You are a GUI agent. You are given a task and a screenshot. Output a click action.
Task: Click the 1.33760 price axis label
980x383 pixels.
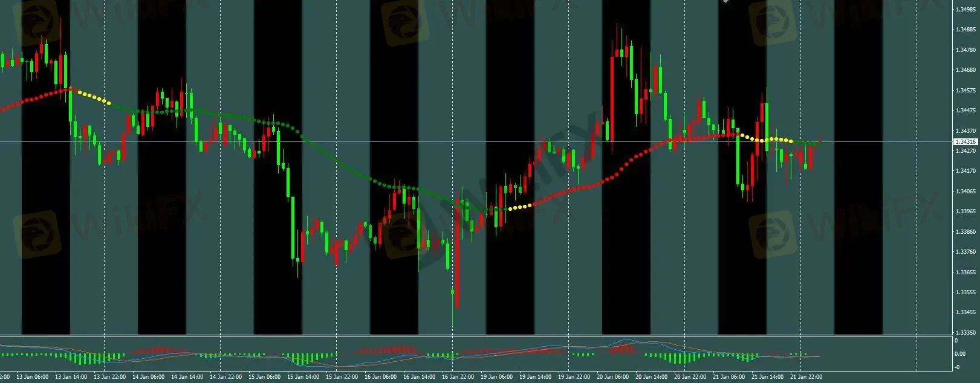tap(966, 252)
